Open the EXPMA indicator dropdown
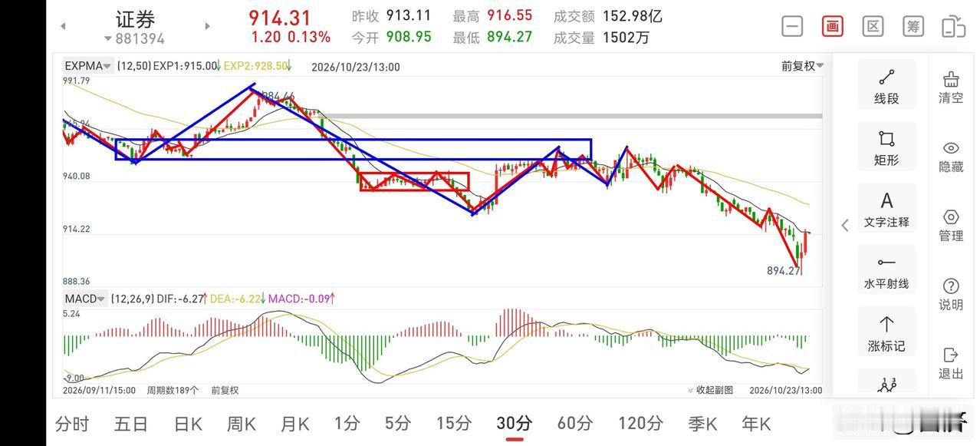 tap(88, 66)
